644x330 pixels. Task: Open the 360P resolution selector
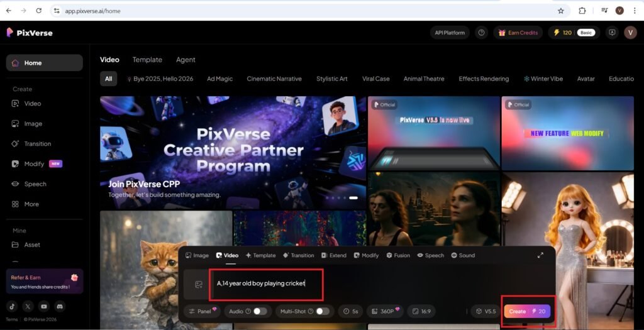click(385, 311)
